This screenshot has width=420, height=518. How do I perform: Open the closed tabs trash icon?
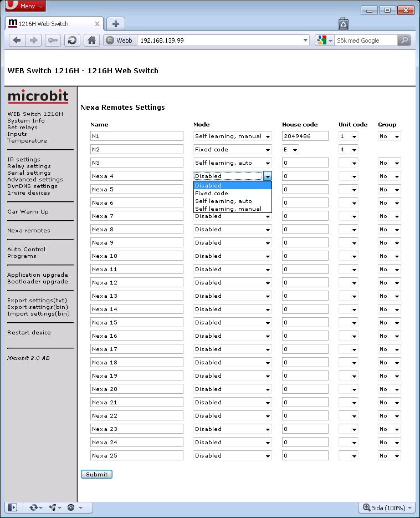click(344, 24)
